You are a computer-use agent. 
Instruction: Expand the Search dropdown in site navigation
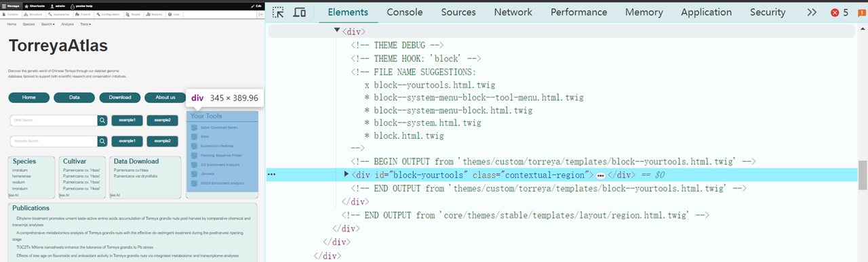pos(47,24)
